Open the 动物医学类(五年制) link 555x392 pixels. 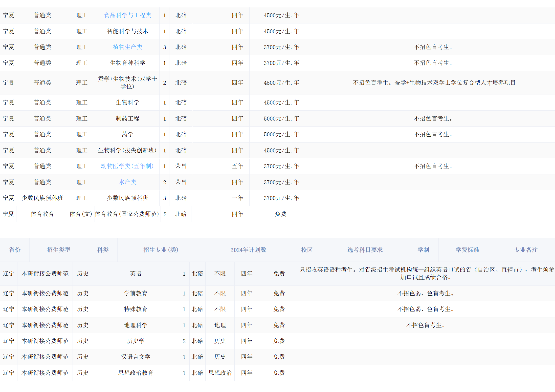(127, 166)
